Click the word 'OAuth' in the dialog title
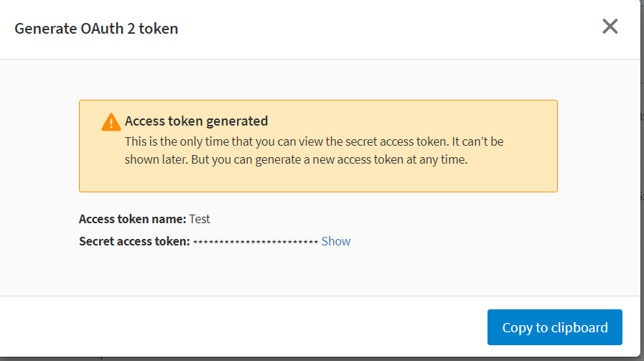The image size is (644, 361). [x=102, y=28]
